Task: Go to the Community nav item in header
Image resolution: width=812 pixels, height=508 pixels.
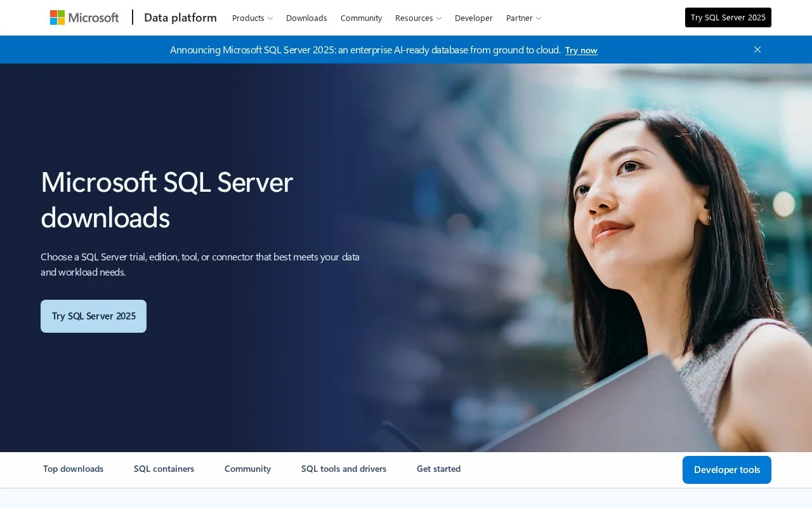Action: coord(361,18)
